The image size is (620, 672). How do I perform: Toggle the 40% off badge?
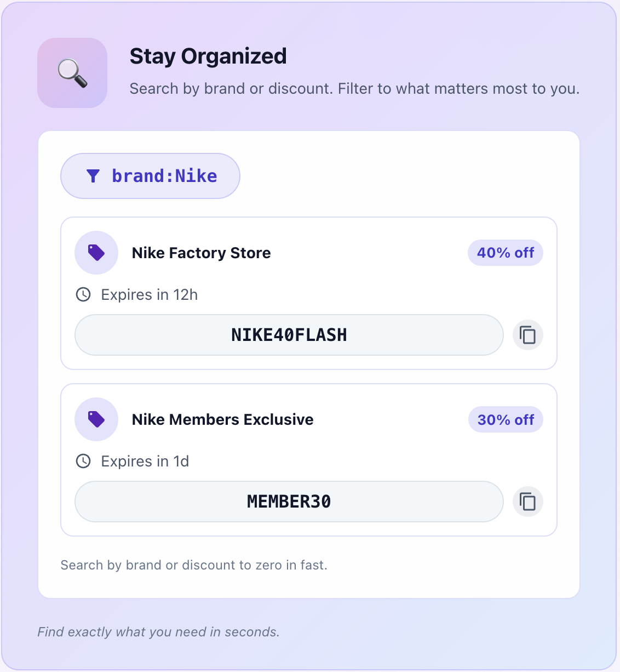point(505,253)
